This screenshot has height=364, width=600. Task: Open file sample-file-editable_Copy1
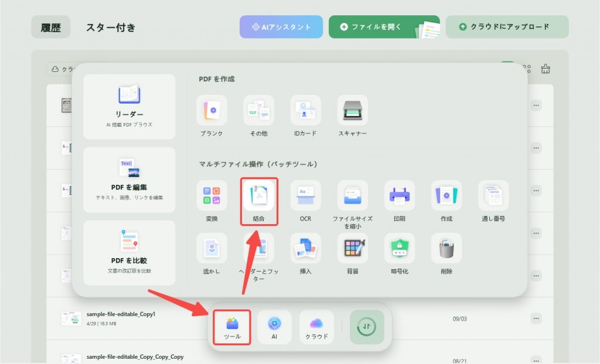(x=121, y=314)
